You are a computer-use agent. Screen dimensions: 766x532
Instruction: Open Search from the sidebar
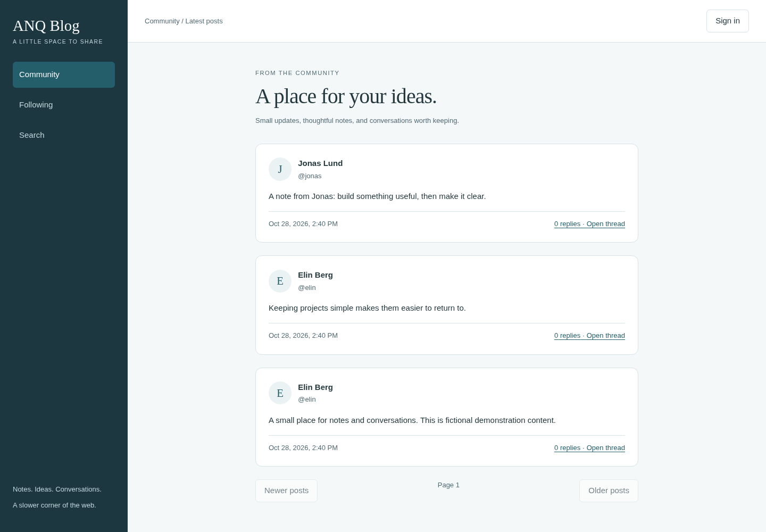click(x=64, y=135)
